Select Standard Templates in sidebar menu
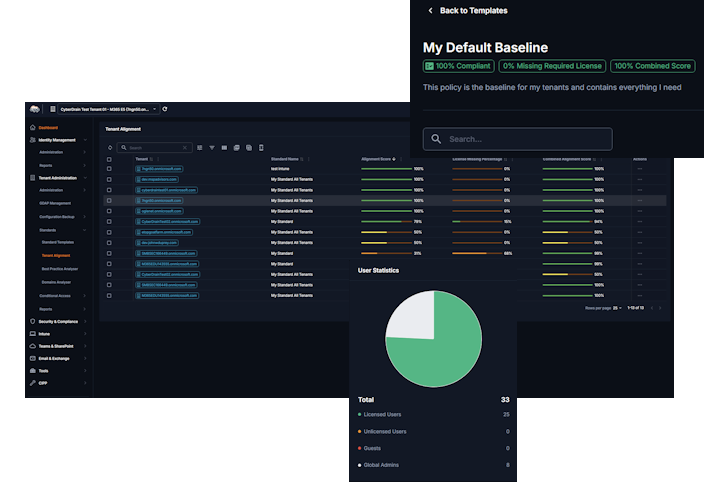Screen dimensions: 704x492 pyautogui.click(x=58, y=242)
